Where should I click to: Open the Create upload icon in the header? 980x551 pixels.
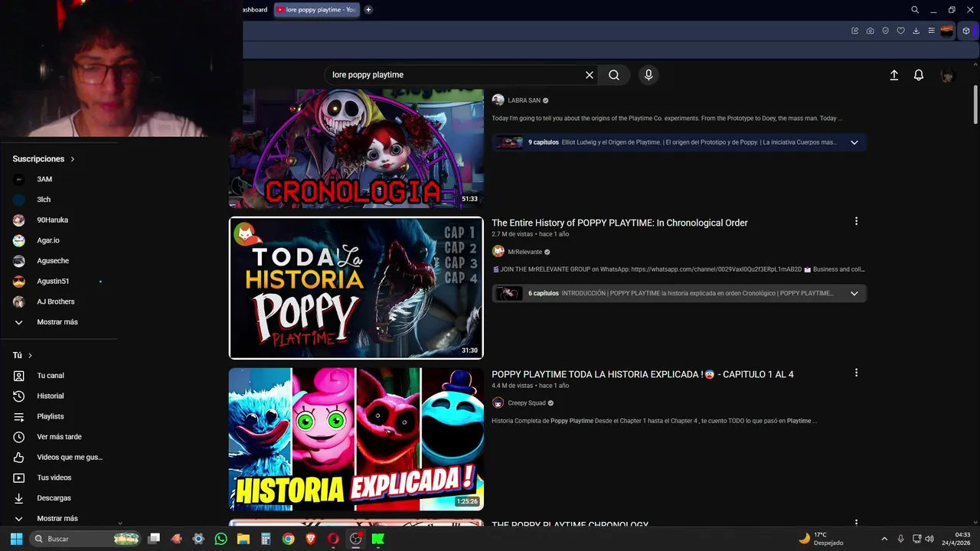pyautogui.click(x=893, y=75)
